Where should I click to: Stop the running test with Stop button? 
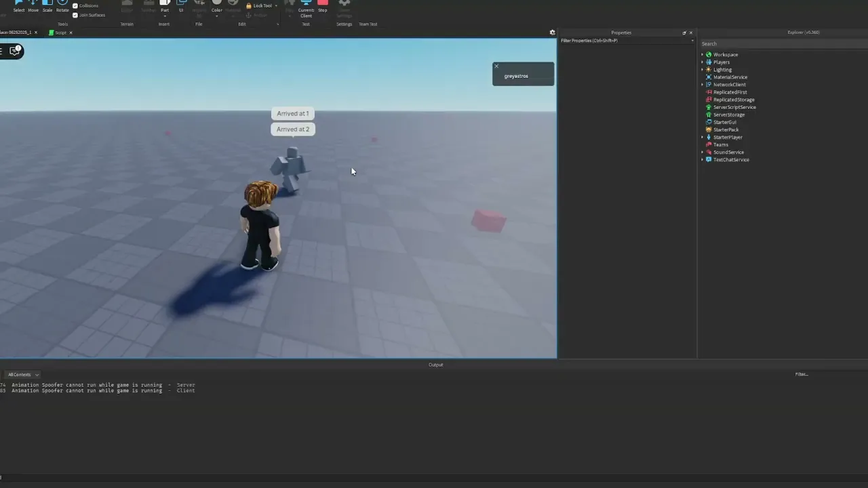coord(323,5)
